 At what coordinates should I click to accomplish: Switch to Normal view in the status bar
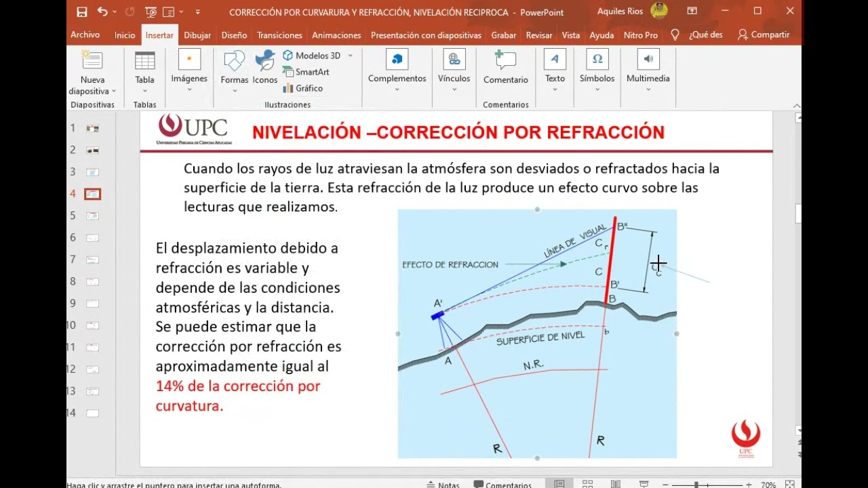point(559,485)
